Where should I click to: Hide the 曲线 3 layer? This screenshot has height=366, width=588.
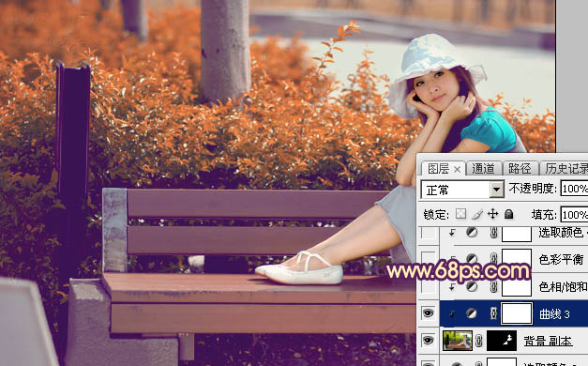point(429,313)
